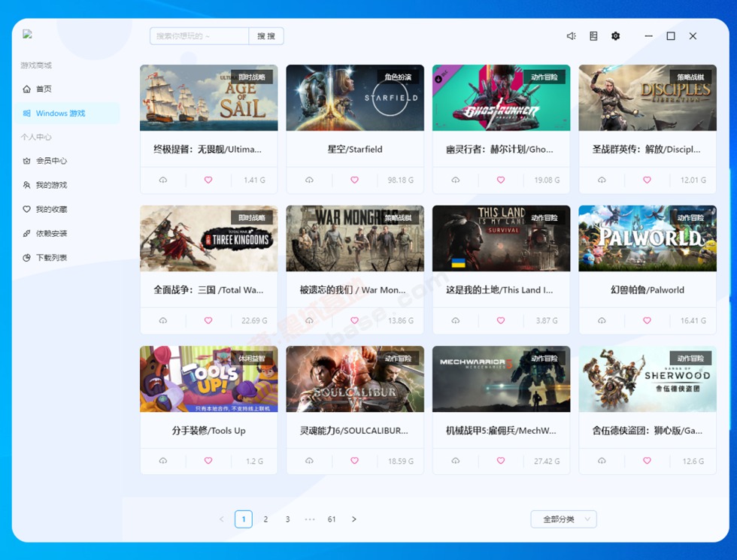
Task: Click download icon for Palworld
Action: click(602, 320)
